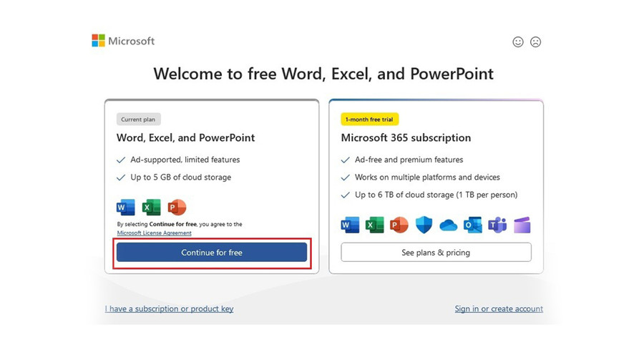Click 'Up to 6 TB of cloud storage' line

[x=436, y=195]
